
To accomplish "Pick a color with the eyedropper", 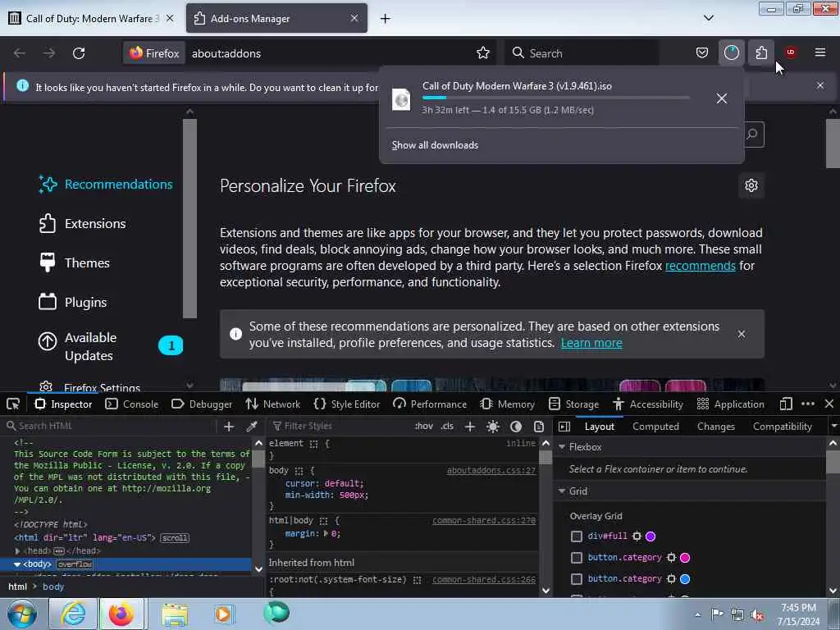I will tap(251, 427).
